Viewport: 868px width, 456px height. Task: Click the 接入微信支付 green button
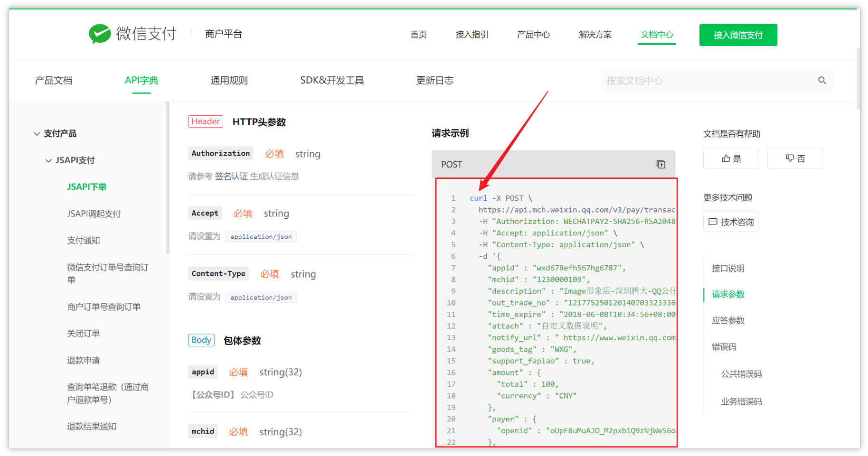(x=738, y=35)
